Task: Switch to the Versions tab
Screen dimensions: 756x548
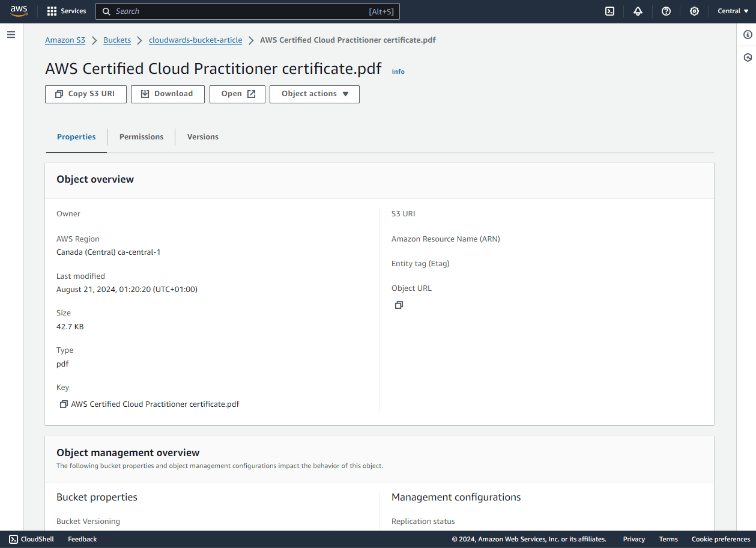Action: tap(203, 137)
